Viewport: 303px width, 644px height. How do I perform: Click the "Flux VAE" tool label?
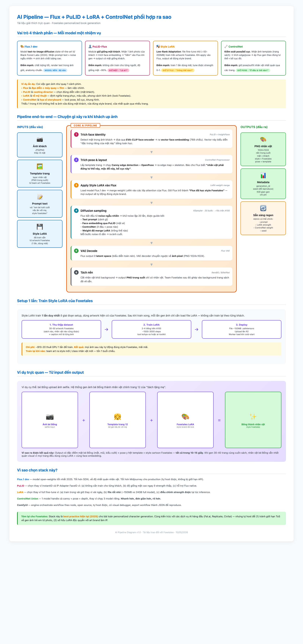[x=225, y=251]
